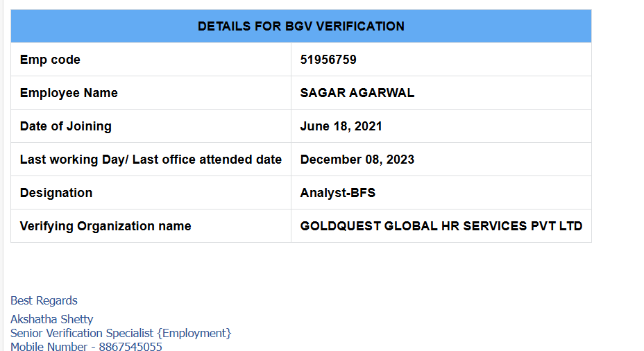644x351 pixels.
Task: Click the Mobile Number label text
Action: (49, 346)
